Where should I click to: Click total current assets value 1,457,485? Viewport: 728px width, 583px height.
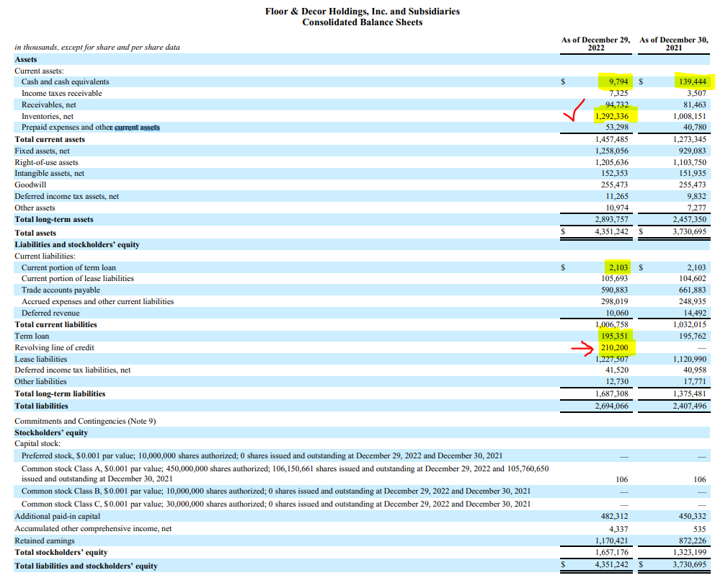pos(611,139)
